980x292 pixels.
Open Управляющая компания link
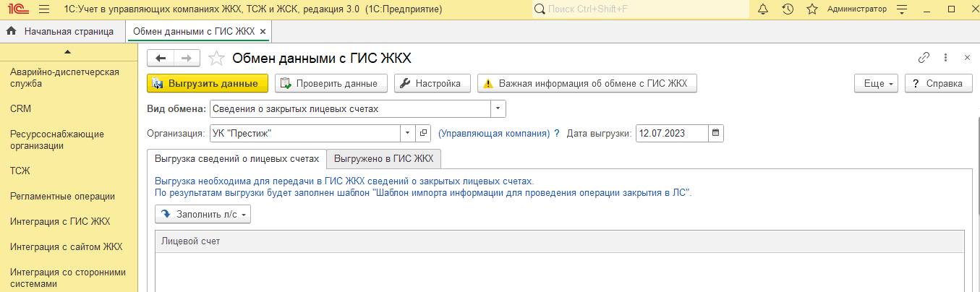click(494, 133)
